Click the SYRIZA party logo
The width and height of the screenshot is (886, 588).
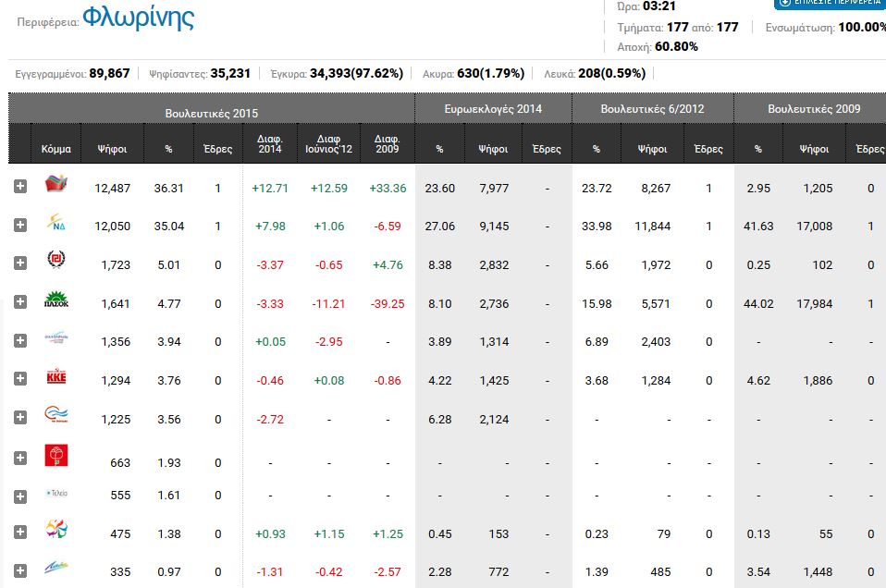click(x=56, y=184)
